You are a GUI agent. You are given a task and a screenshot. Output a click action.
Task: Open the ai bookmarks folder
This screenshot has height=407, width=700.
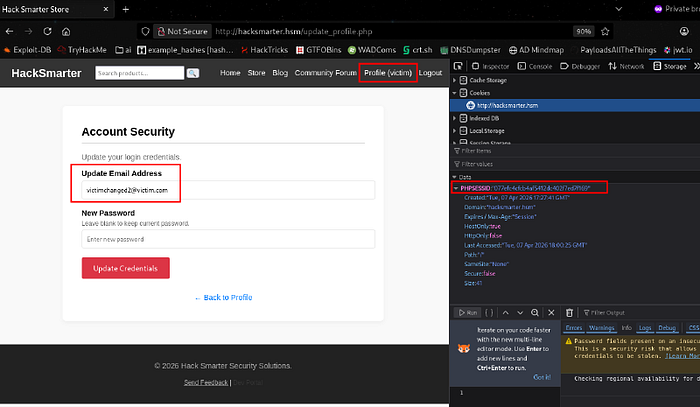point(123,50)
